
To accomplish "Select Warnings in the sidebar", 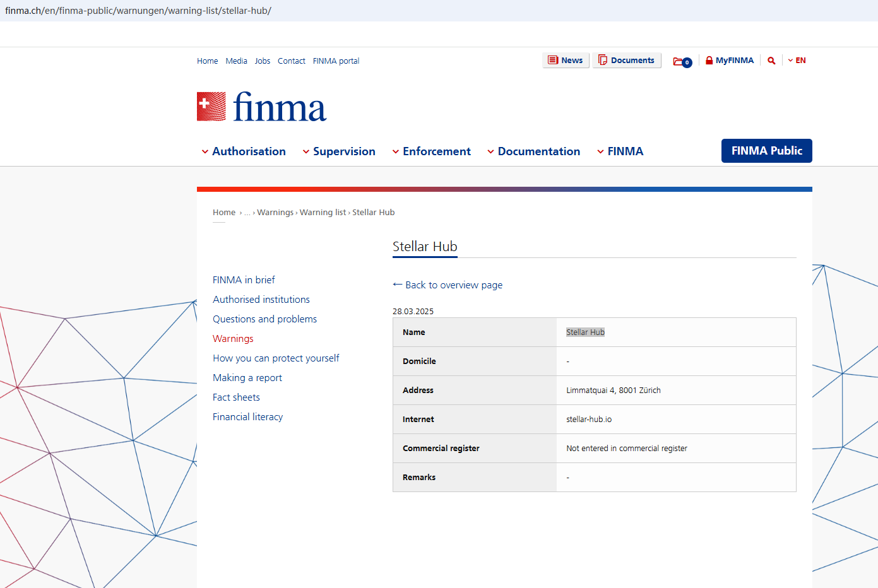I will pyautogui.click(x=233, y=339).
